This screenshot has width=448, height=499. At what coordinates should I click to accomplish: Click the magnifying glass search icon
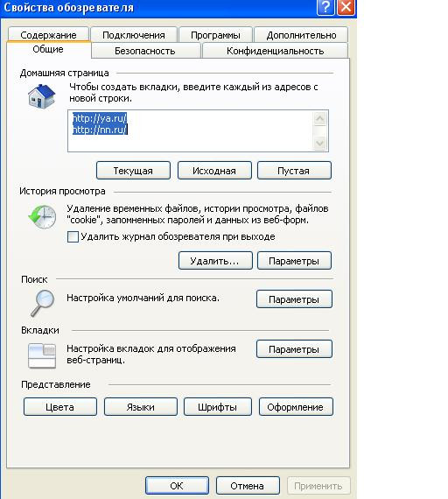pos(43,303)
